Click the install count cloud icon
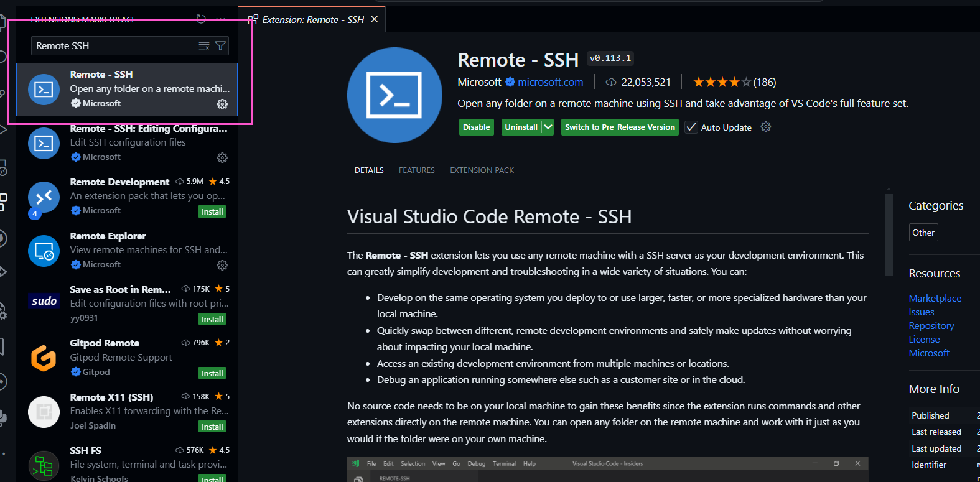980x482 pixels. click(x=611, y=82)
